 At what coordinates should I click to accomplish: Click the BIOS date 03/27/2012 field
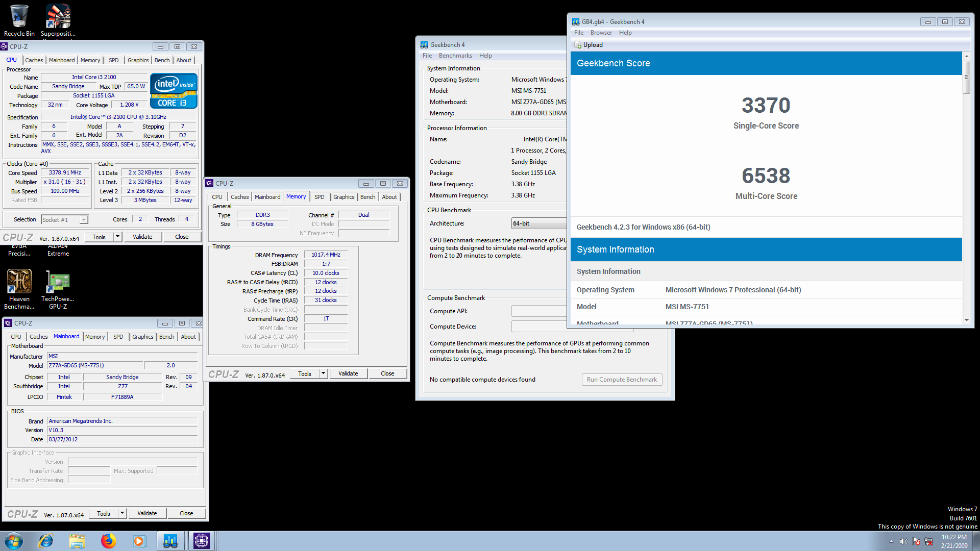(122, 439)
